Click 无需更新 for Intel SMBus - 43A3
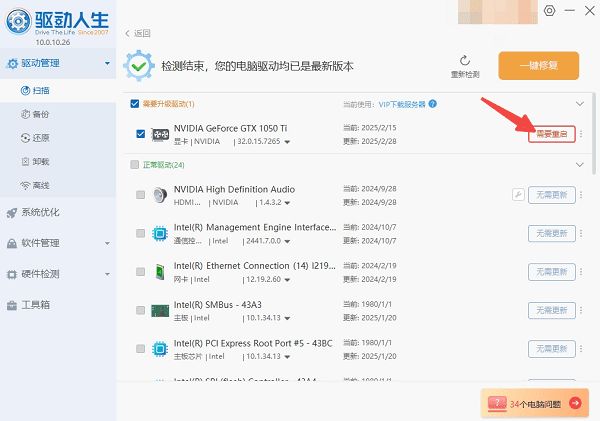Image resolution: width=600 pixels, height=421 pixels. coord(551,310)
